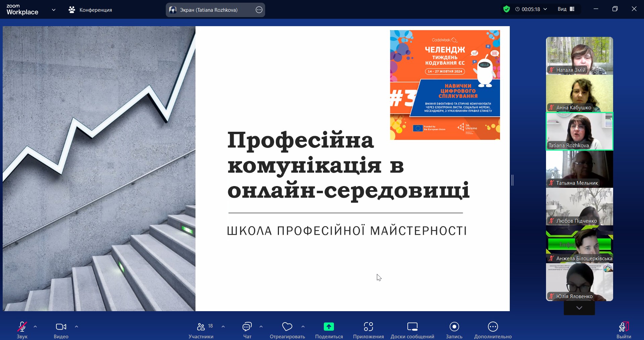644x340 pixels.
Task: Open the Chat panel
Action: coord(247,327)
